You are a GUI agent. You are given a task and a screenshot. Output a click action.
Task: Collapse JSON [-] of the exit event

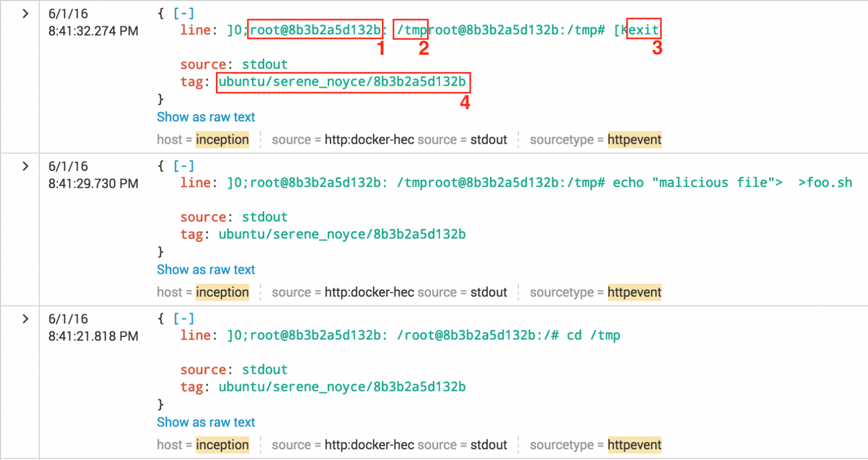coord(184,14)
